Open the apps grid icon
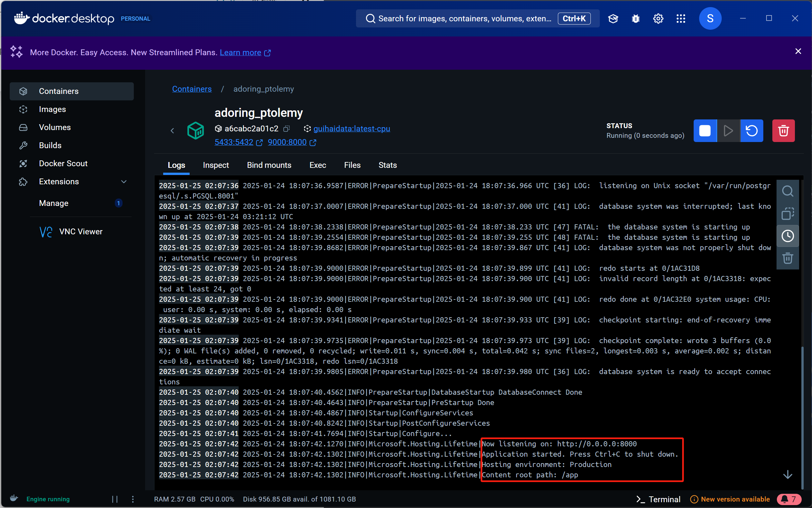The width and height of the screenshot is (812, 508). click(681, 18)
